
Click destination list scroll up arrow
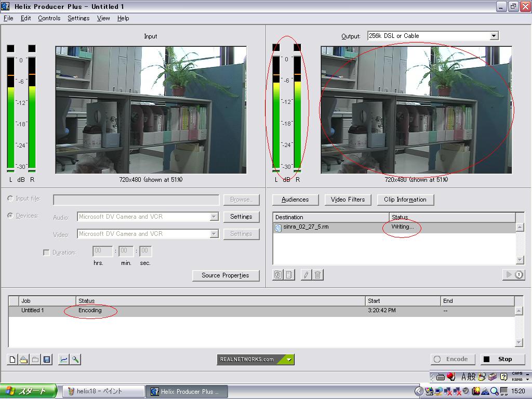tap(520, 227)
